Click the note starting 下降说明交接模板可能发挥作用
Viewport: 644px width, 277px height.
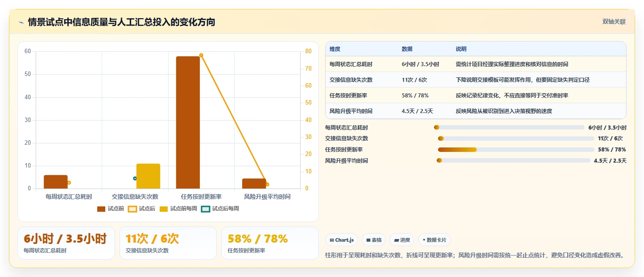click(x=523, y=80)
